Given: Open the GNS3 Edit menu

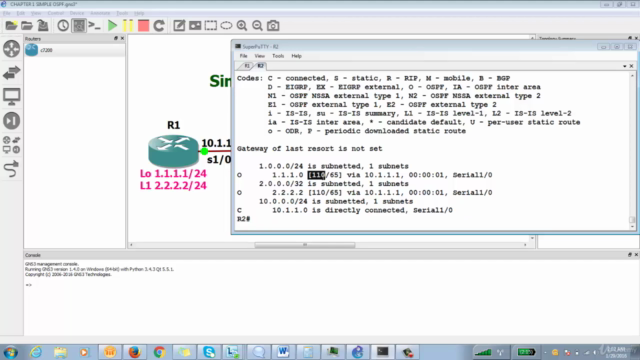Looking at the screenshot, I should coord(20,13).
